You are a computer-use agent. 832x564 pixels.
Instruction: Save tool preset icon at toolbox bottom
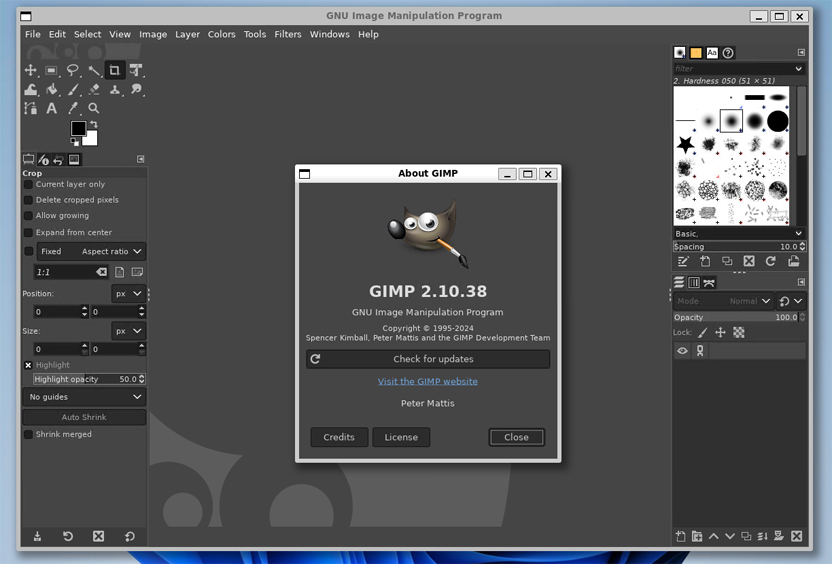[37, 536]
